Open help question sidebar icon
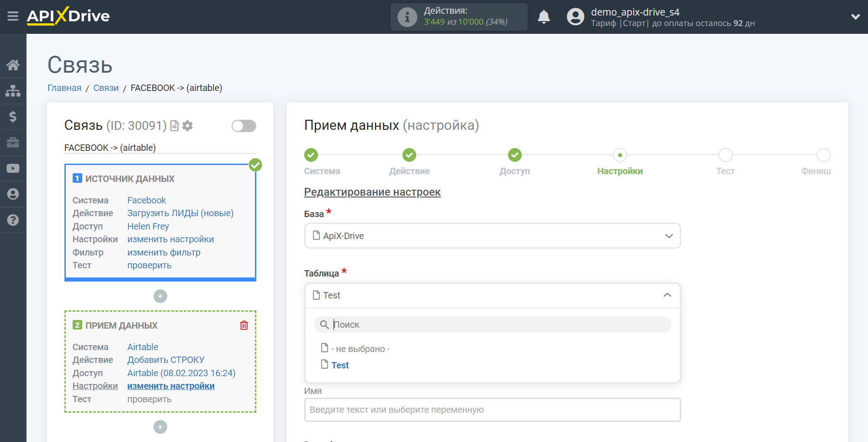 13,220
